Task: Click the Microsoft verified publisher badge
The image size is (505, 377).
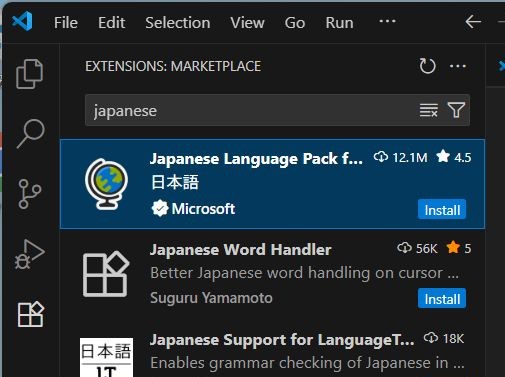Action: [160, 209]
